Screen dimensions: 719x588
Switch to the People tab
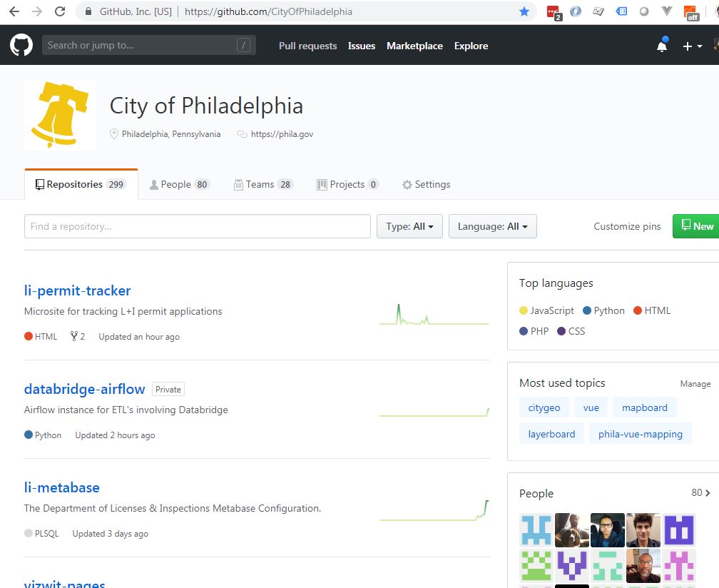click(x=179, y=184)
